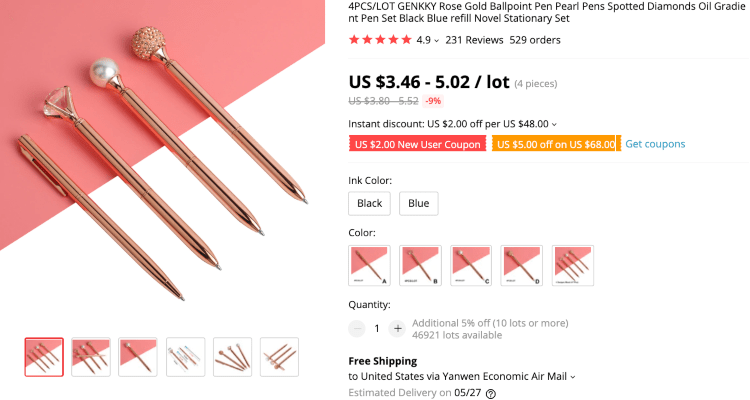The image size is (750, 400).
Task: Increase quantity with the plus button
Action: [397, 328]
